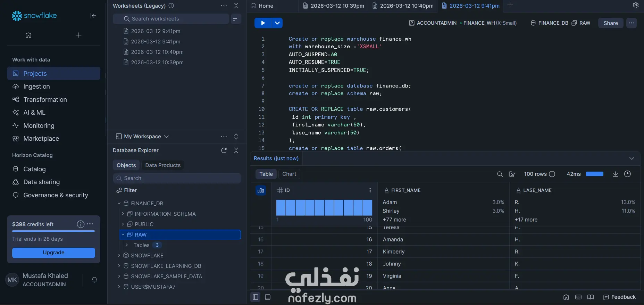644x305 pixels.
Task: Open the run options dropdown arrow
Action: 277,23
